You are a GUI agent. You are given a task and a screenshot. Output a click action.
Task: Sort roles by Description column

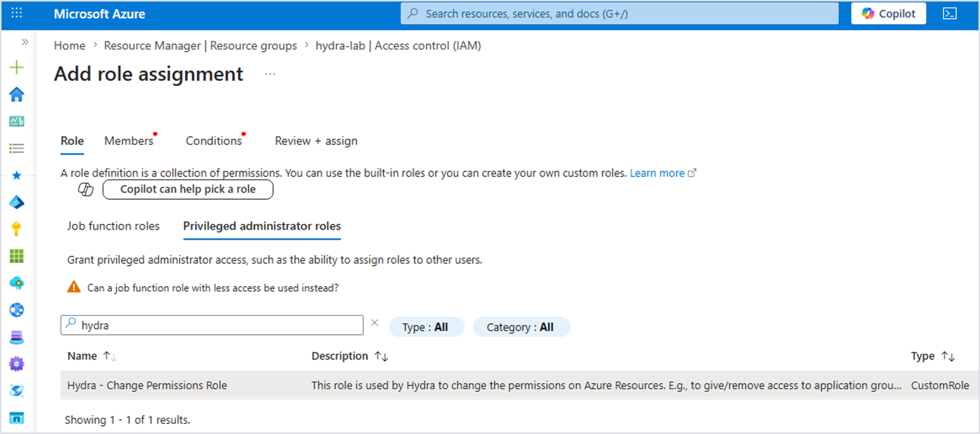[x=350, y=356]
